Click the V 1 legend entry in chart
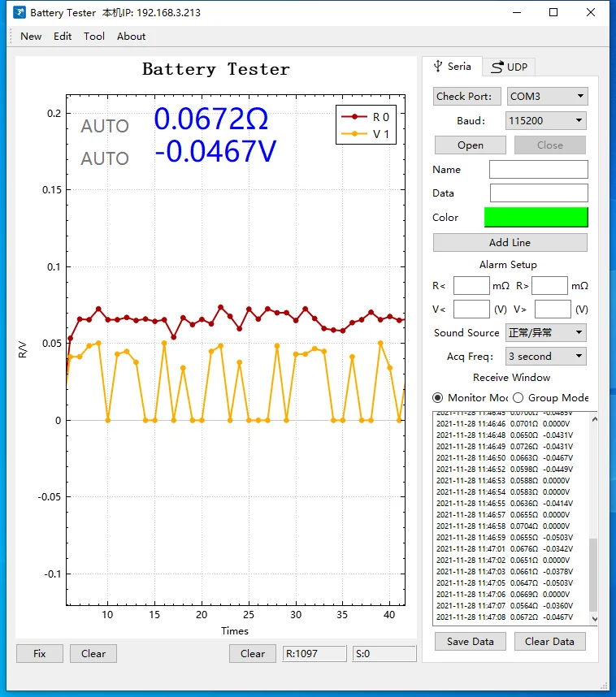The image size is (616, 697). 367,134
